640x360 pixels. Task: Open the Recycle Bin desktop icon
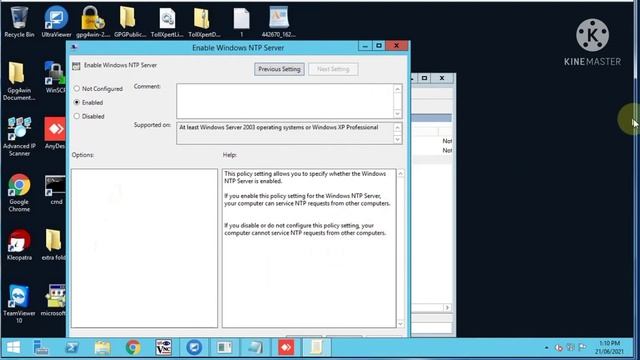coord(19,22)
